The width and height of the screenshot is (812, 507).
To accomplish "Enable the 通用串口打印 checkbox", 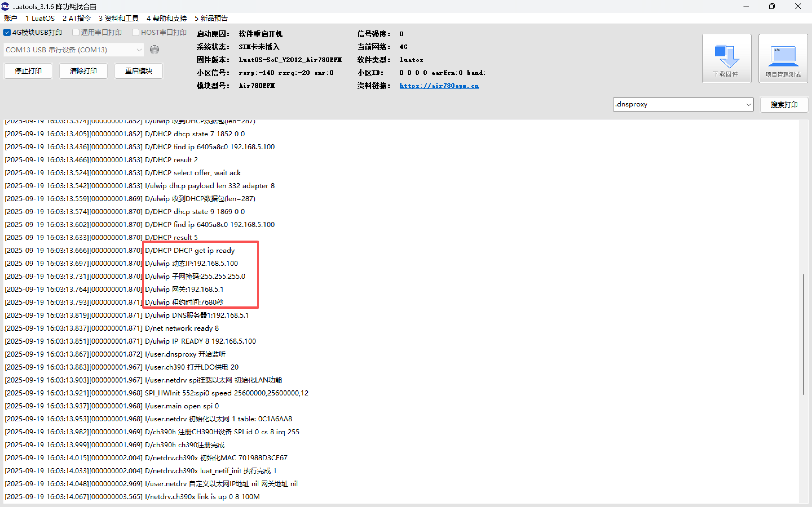I will [x=76, y=32].
